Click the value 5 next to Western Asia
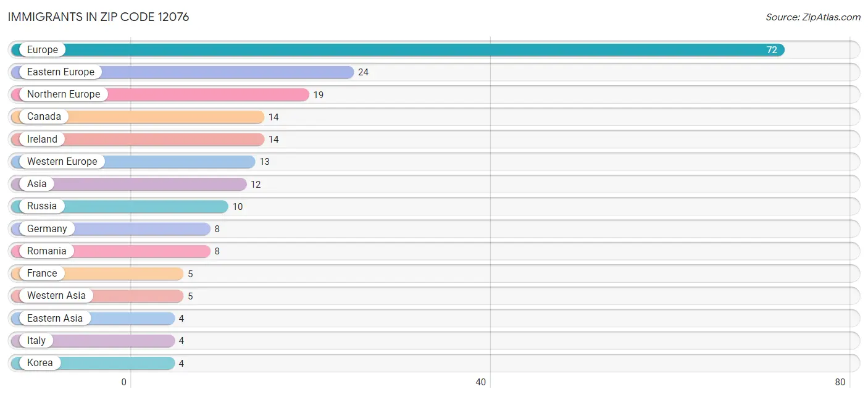 click(x=190, y=296)
